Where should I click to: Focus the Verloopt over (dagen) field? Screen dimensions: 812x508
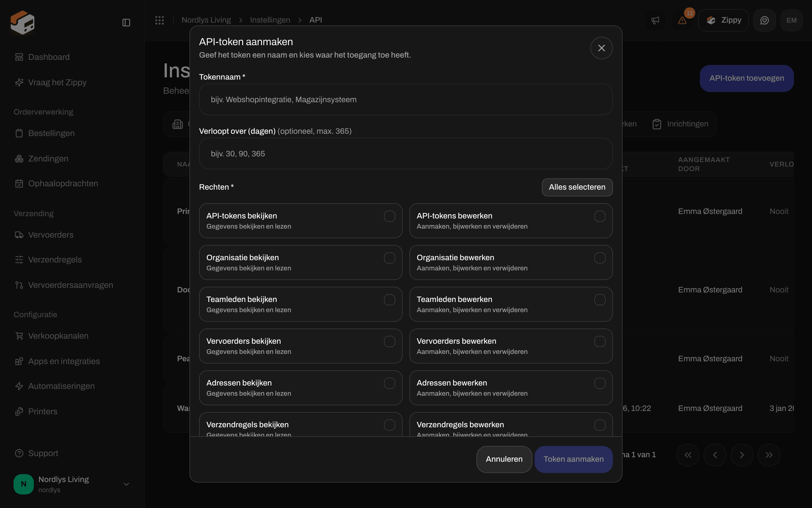(x=406, y=154)
